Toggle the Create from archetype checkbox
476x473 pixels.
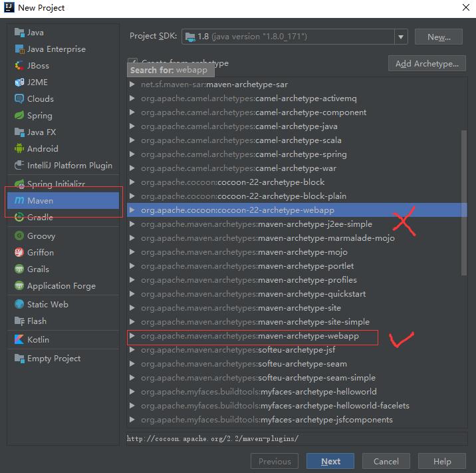tap(132, 63)
